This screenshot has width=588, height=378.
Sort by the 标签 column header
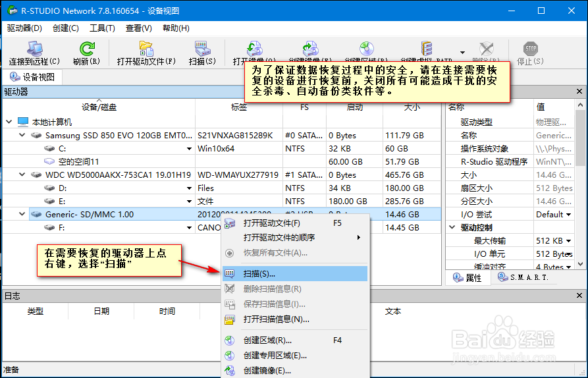pos(239,107)
